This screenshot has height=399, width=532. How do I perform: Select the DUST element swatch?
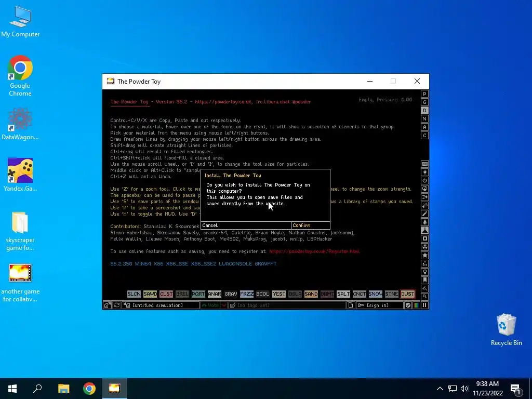(407, 294)
